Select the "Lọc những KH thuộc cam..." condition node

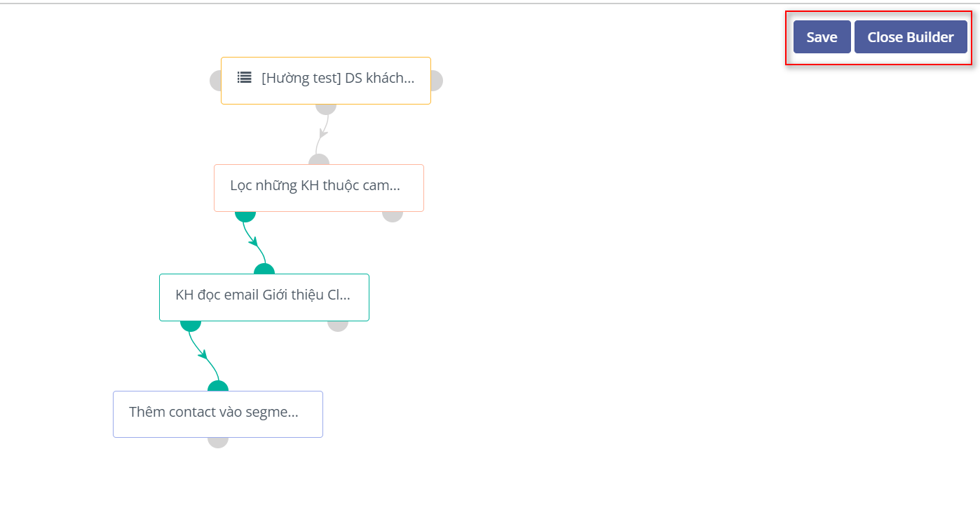click(318, 187)
